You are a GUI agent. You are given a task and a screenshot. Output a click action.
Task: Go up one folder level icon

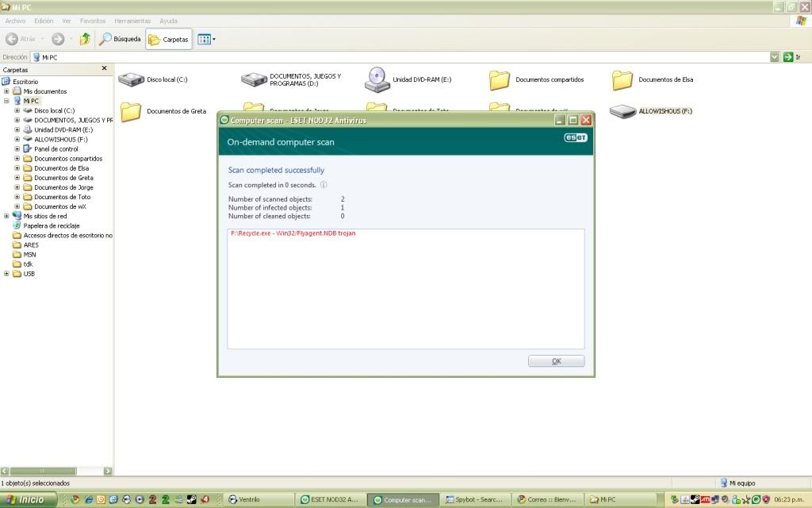pyautogui.click(x=85, y=39)
